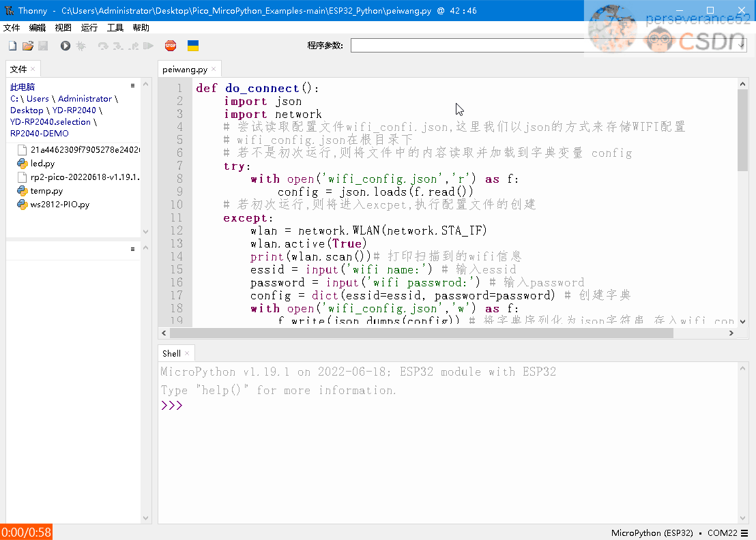
Task: Navigate to the Desktop folder in path
Action: click(27, 110)
